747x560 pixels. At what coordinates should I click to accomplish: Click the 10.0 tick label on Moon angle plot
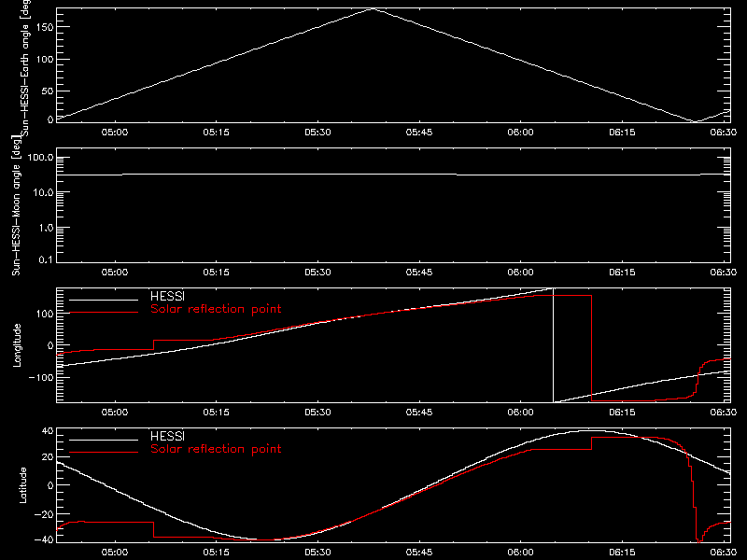pos(43,193)
